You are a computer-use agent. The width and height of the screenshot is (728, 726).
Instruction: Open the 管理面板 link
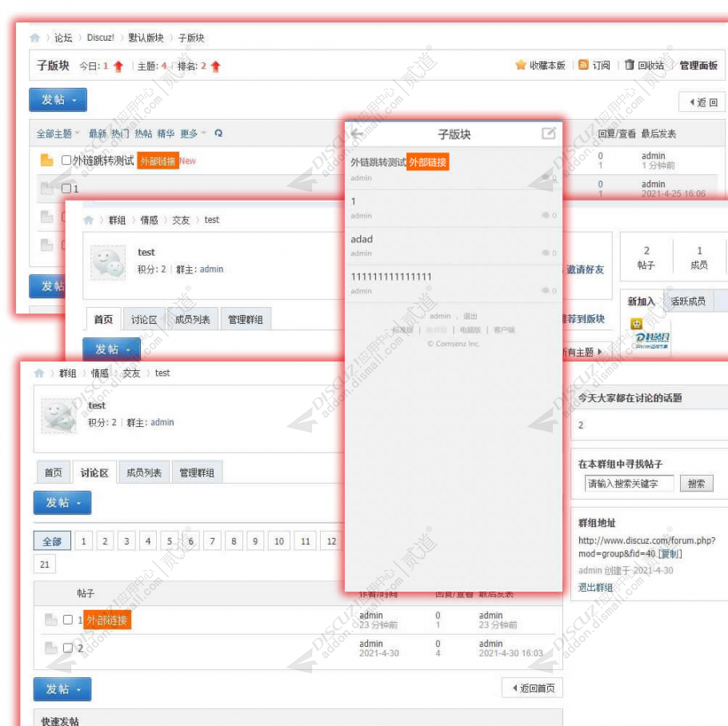click(698, 66)
